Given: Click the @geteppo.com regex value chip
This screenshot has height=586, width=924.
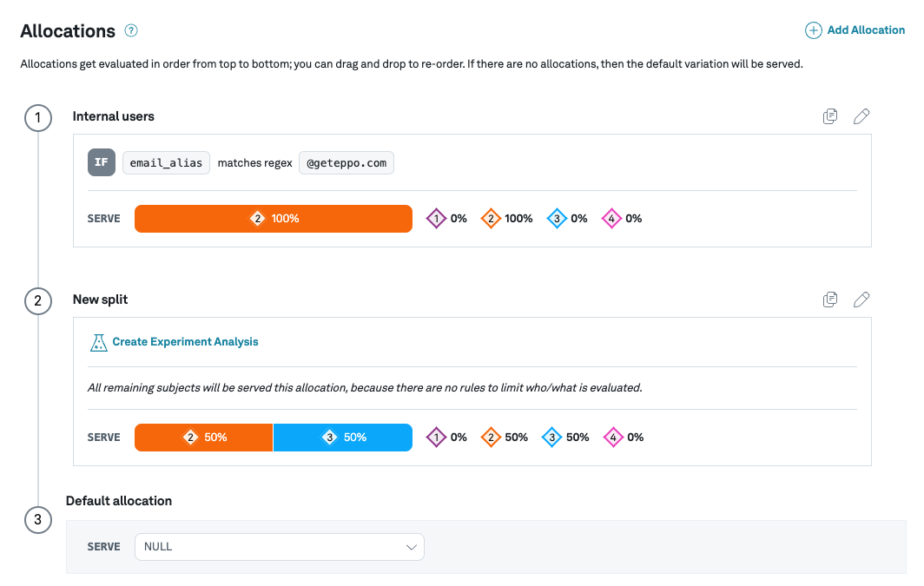Looking at the screenshot, I should [x=346, y=162].
